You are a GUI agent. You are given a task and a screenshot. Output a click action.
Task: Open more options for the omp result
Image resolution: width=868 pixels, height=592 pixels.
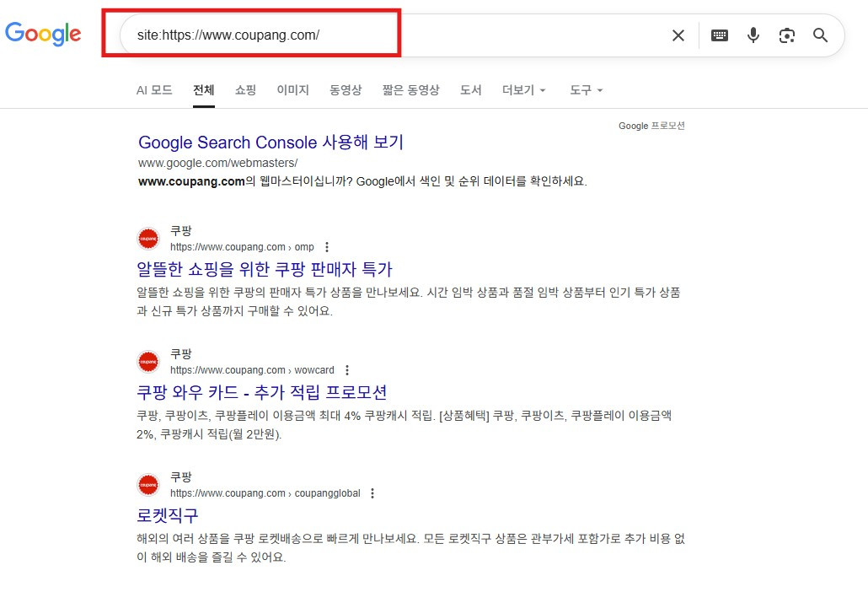tap(327, 247)
